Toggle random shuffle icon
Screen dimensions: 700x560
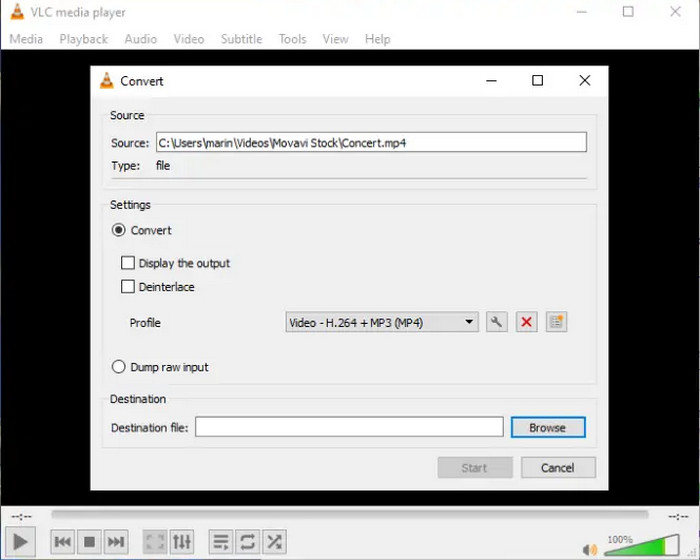click(275, 542)
